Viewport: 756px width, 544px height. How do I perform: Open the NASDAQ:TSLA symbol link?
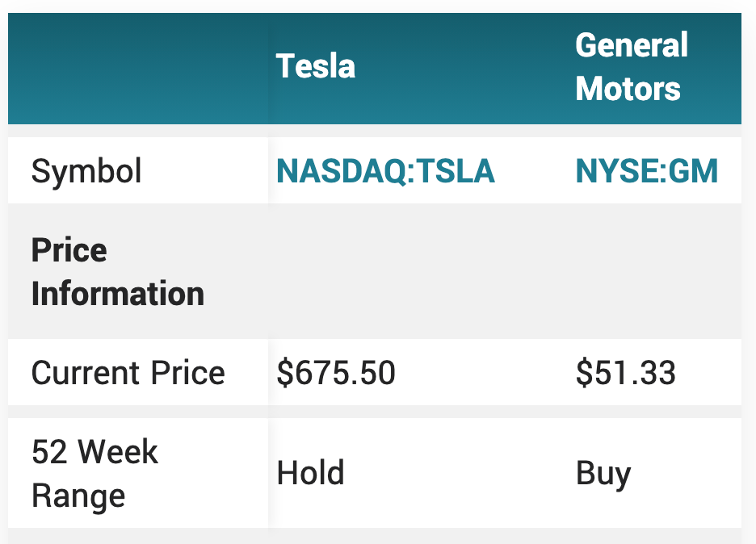click(x=385, y=172)
